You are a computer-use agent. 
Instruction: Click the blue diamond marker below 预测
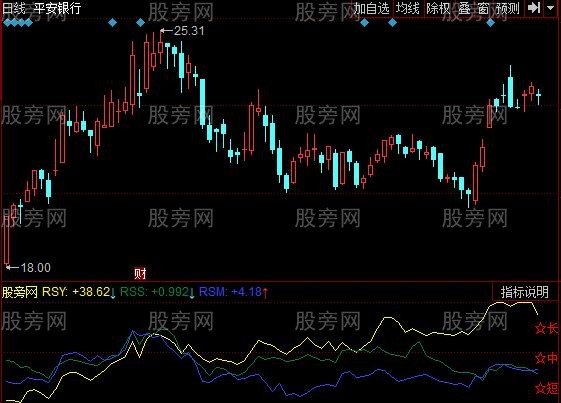(x=491, y=23)
